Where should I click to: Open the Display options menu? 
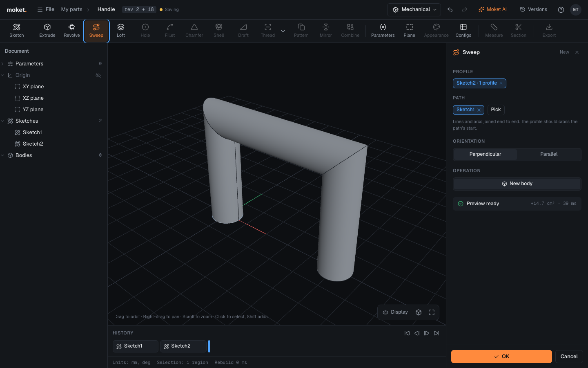pyautogui.click(x=395, y=312)
